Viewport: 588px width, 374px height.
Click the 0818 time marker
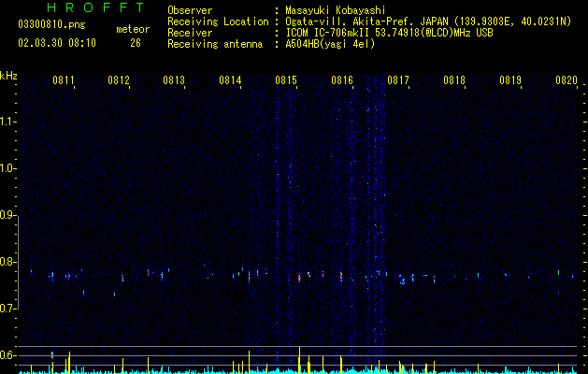454,79
